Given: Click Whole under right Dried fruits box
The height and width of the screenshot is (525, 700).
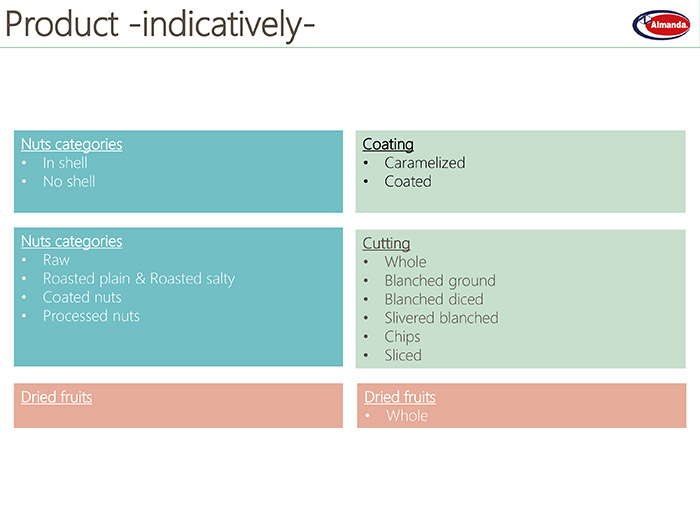Looking at the screenshot, I should click(x=407, y=416).
